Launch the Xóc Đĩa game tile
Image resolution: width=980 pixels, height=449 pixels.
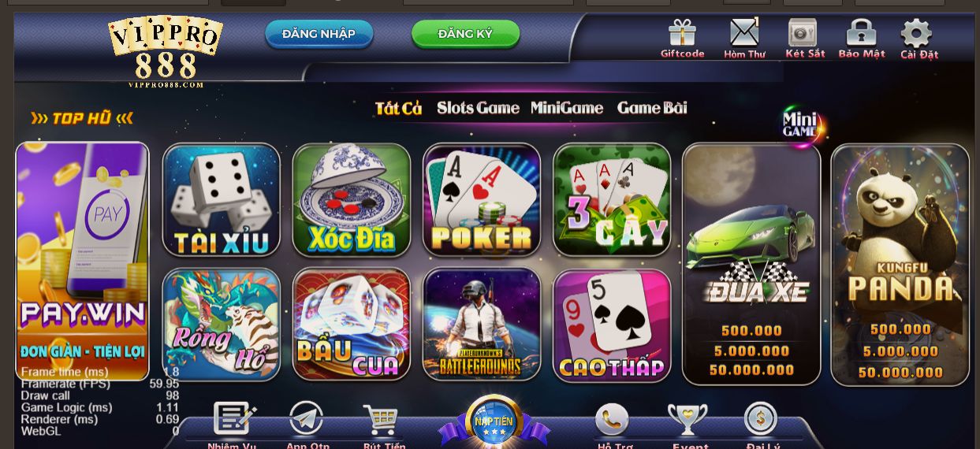352,200
